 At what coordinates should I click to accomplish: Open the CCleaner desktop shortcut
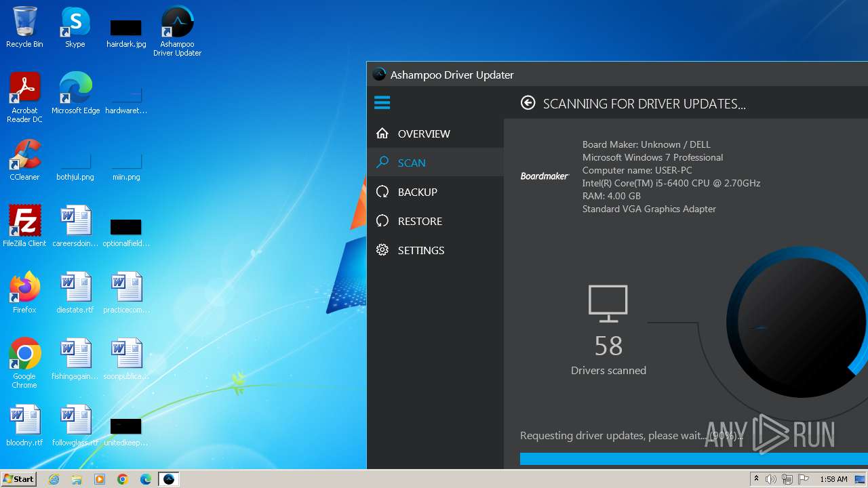pos(24,161)
